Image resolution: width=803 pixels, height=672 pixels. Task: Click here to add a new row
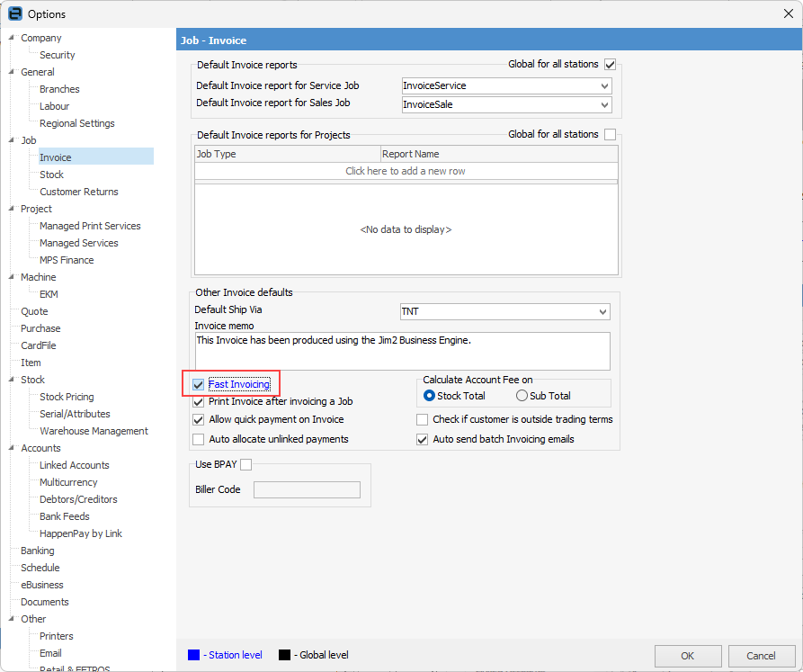click(406, 171)
